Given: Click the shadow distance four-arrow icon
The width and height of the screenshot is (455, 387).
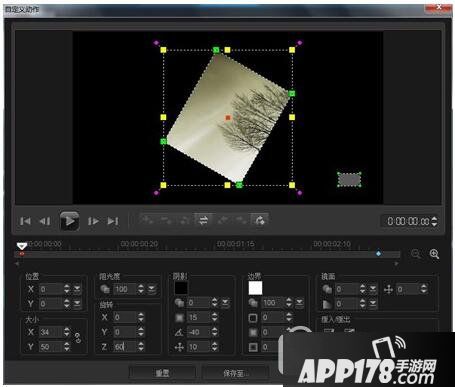Looking at the screenshot, I should (x=179, y=347).
